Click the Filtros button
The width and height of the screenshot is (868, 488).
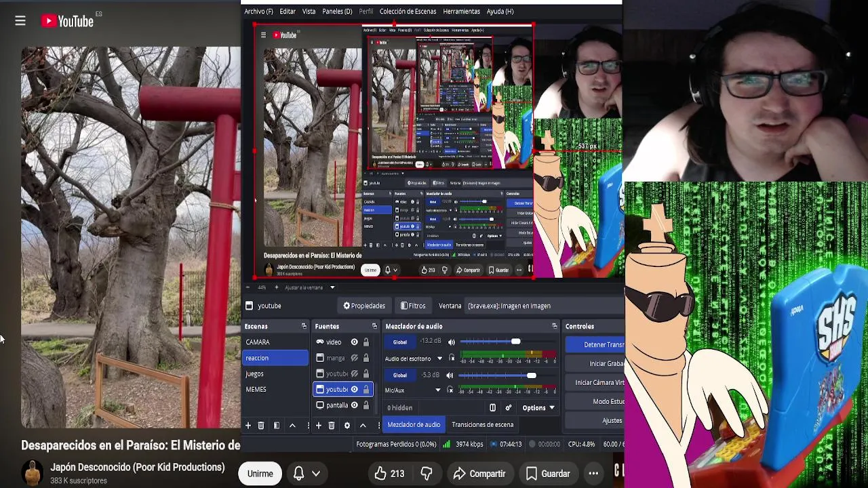[x=413, y=306]
